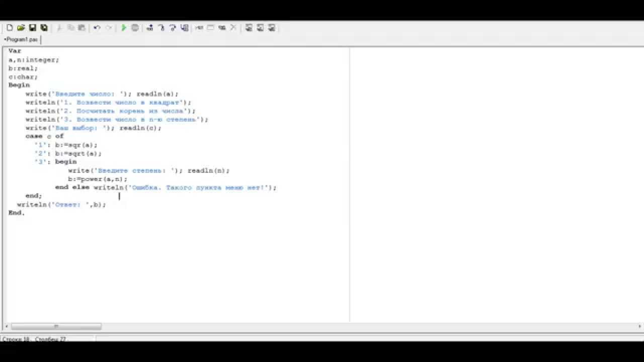Screen dimensions: 644x362
Task: Open a file using the folder icon
Action: tap(21, 28)
